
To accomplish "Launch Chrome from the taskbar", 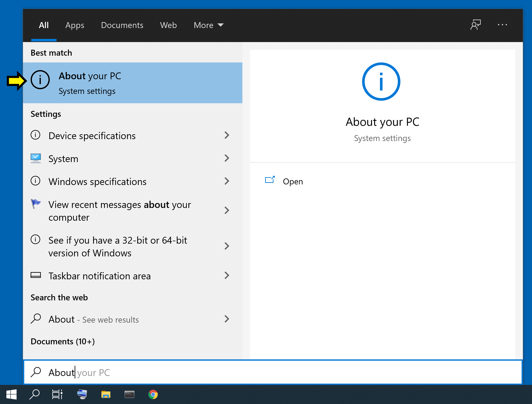I will pyautogui.click(x=153, y=394).
